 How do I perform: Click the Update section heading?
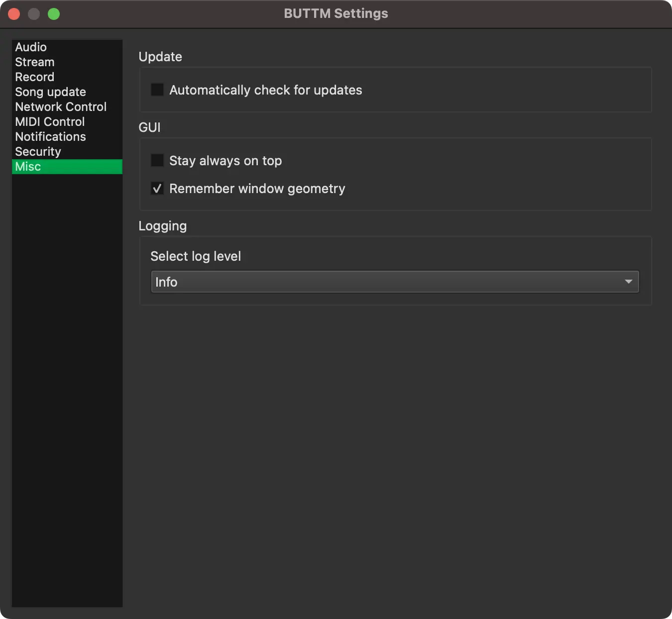[x=160, y=57]
